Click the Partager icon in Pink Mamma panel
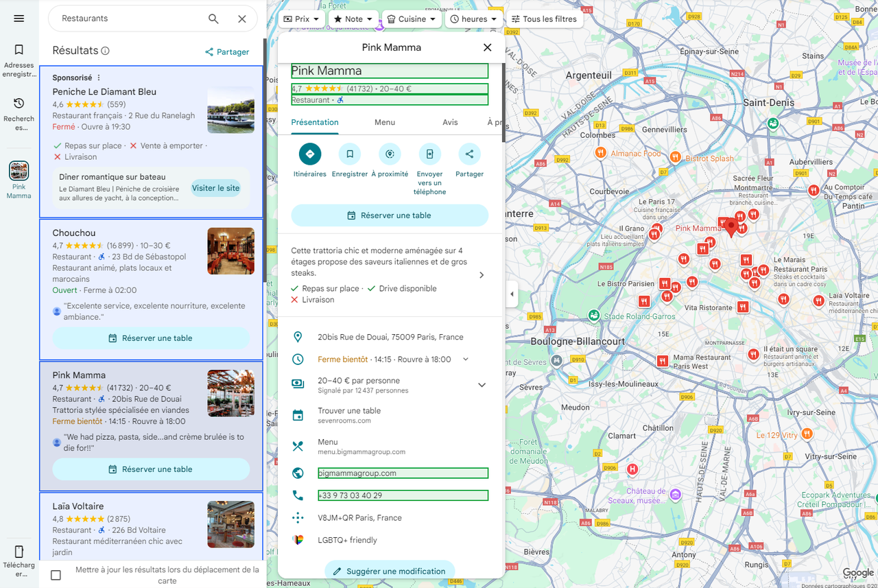 (469, 154)
